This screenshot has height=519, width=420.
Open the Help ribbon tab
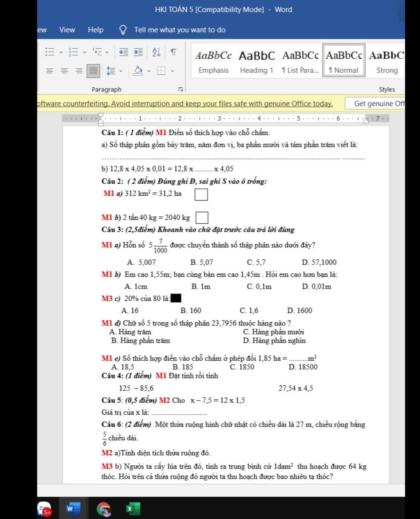[96, 30]
